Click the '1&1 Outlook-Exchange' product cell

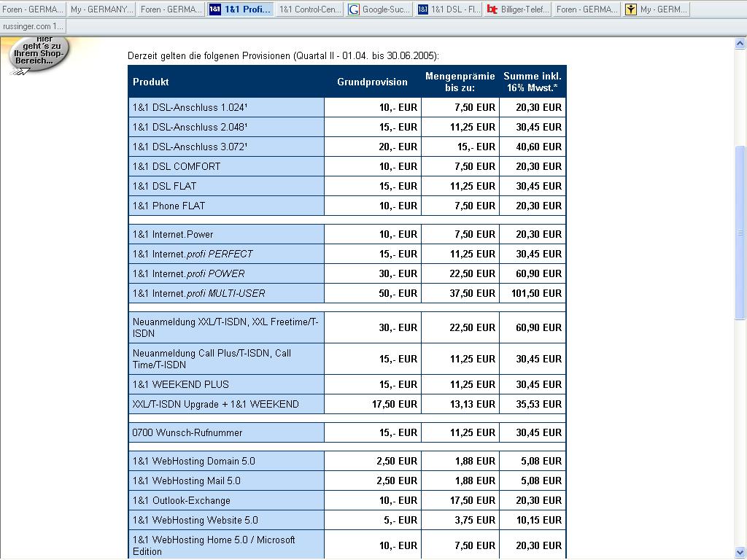tap(226, 500)
